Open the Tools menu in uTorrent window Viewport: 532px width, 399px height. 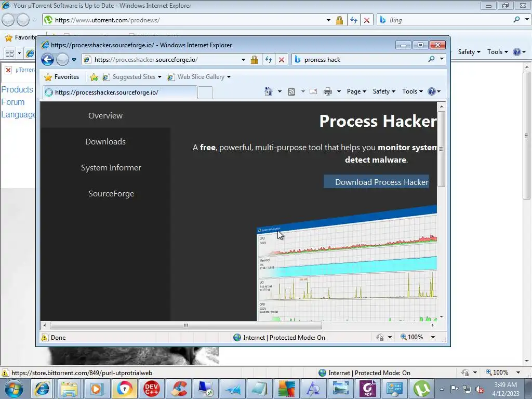click(497, 52)
